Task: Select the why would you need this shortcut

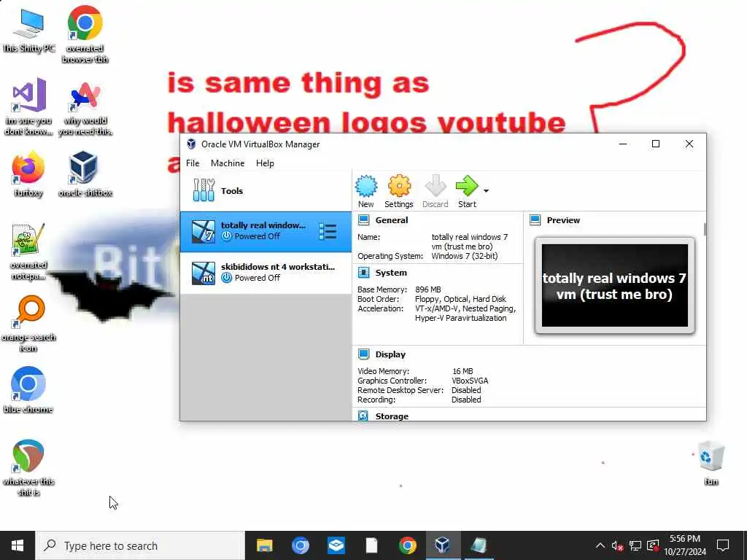Action: tap(85, 109)
